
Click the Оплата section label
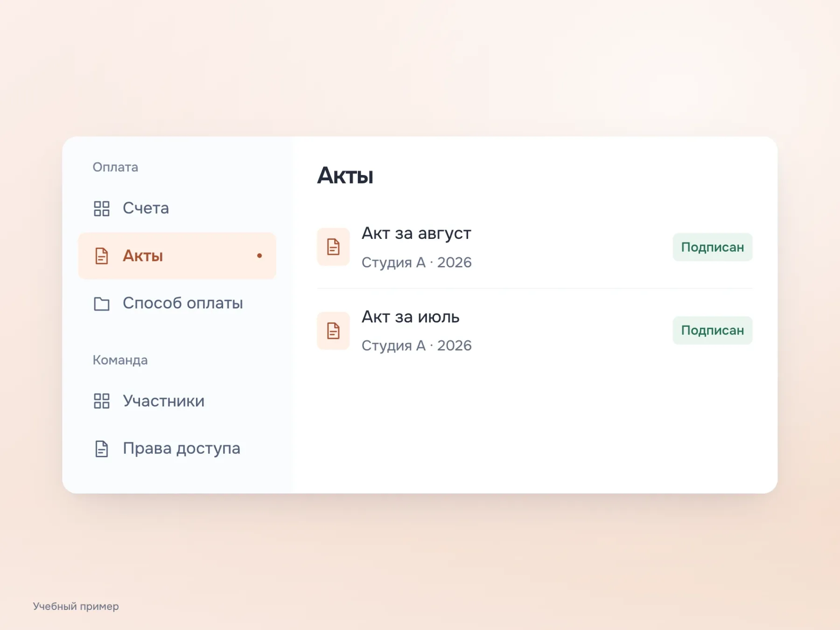[x=115, y=167]
